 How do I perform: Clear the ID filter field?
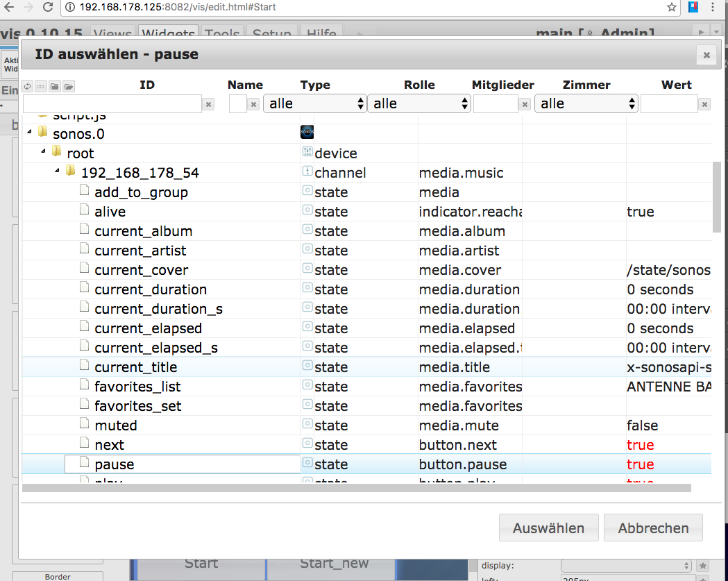coord(208,105)
